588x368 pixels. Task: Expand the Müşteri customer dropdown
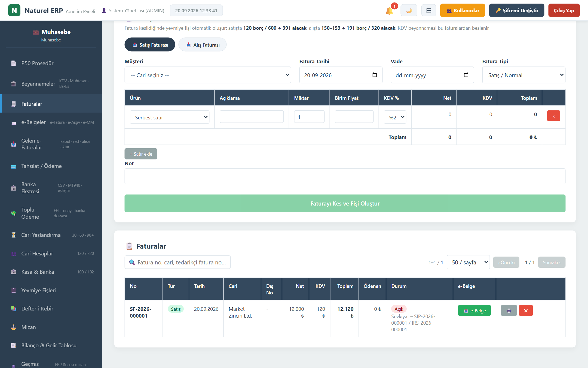(208, 75)
